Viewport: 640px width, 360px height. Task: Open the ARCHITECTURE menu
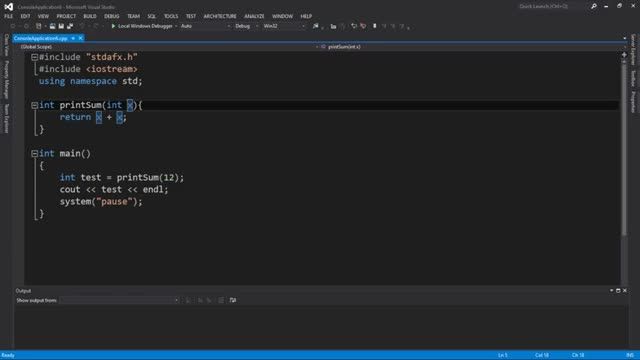(220, 16)
